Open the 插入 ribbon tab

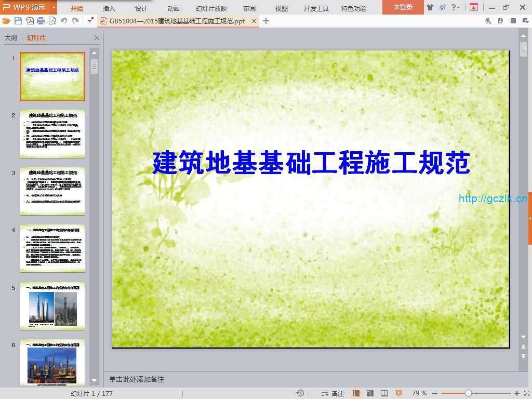click(x=109, y=8)
